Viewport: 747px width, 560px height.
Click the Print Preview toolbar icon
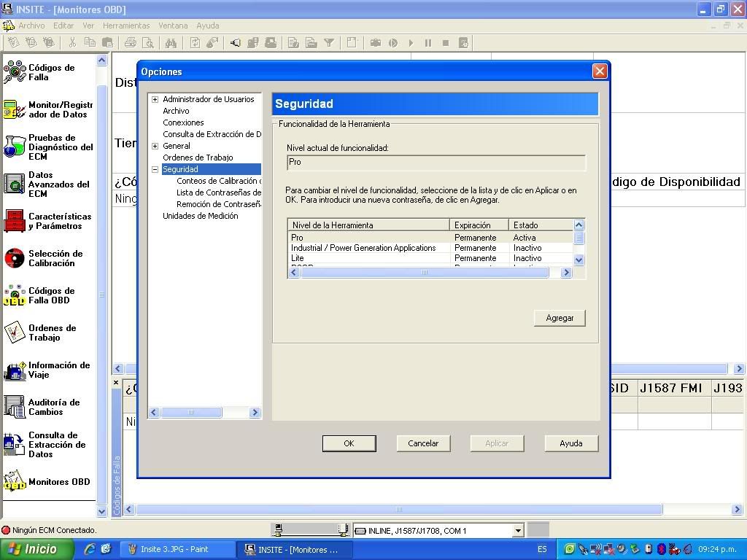pyautogui.click(x=148, y=43)
